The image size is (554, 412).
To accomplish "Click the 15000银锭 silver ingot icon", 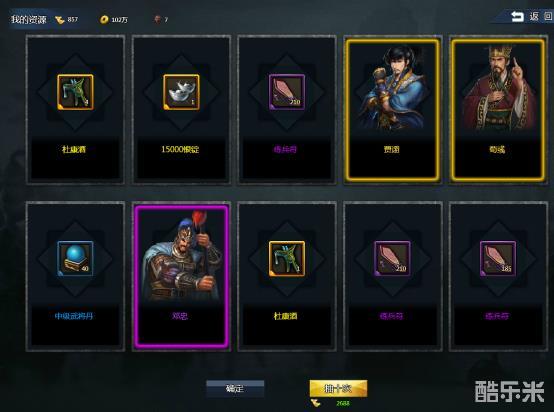I will pos(181,92).
